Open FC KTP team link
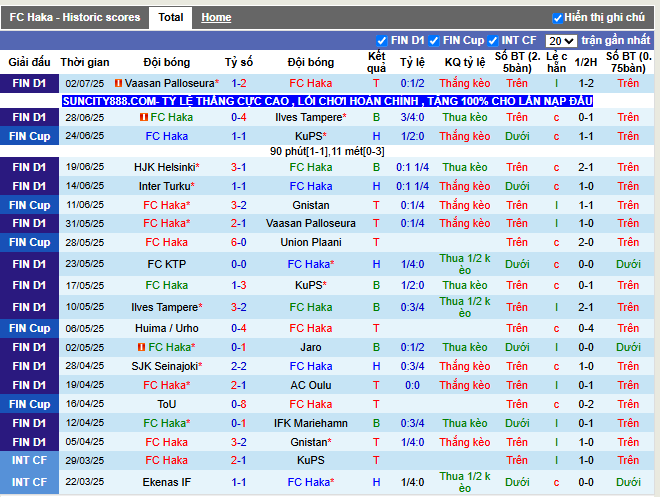 pos(167,264)
